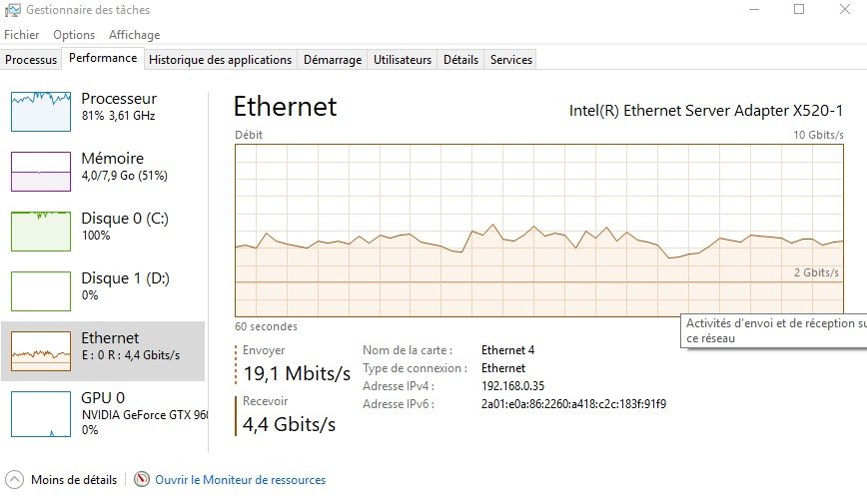This screenshot has width=867, height=504.
Task: Switch to Historique des applications tab
Action: [x=220, y=60]
